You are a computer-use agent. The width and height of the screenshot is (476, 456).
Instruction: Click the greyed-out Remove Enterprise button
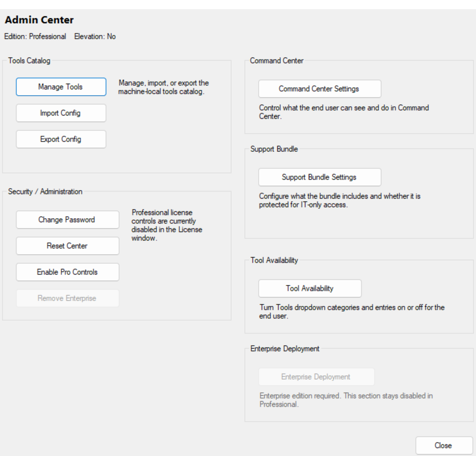coord(67,298)
